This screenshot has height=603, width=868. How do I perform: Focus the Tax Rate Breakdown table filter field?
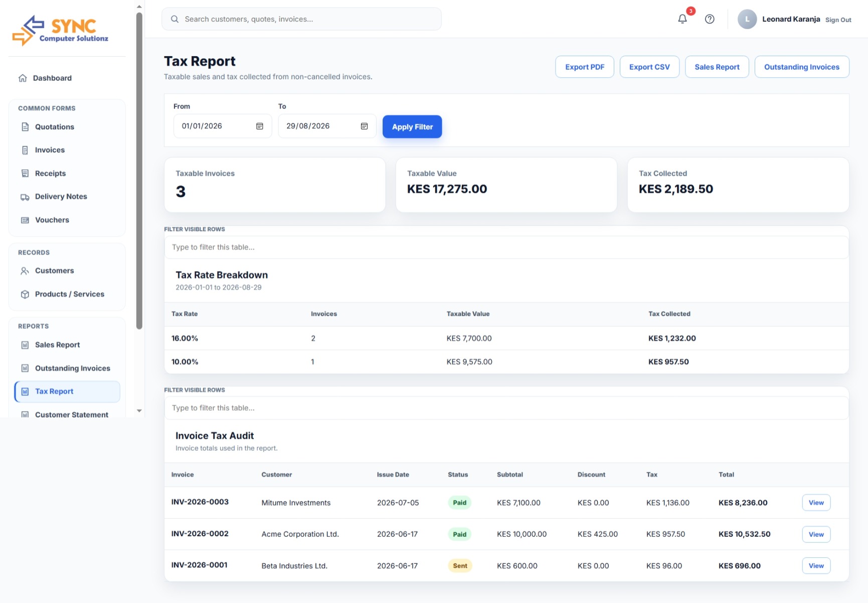pos(506,247)
